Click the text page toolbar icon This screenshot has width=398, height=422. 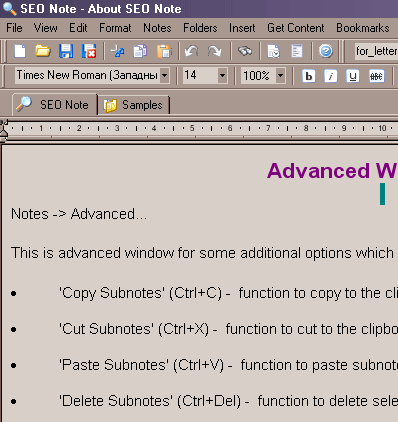point(296,51)
